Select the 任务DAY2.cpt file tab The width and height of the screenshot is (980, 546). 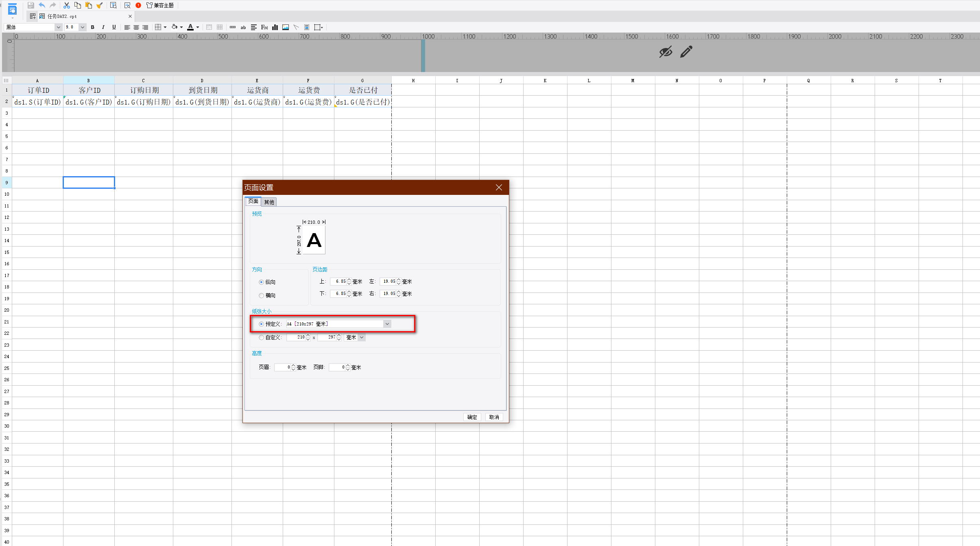point(62,16)
